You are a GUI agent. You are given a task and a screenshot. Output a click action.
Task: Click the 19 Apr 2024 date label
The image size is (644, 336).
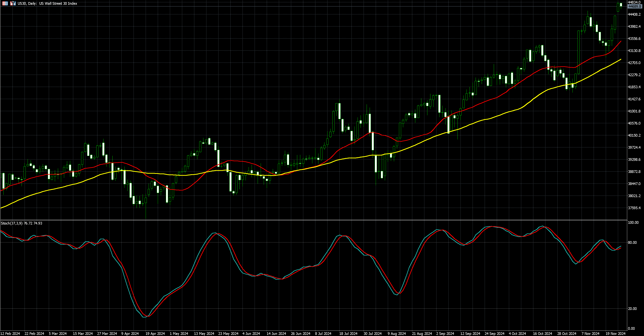(x=155, y=334)
